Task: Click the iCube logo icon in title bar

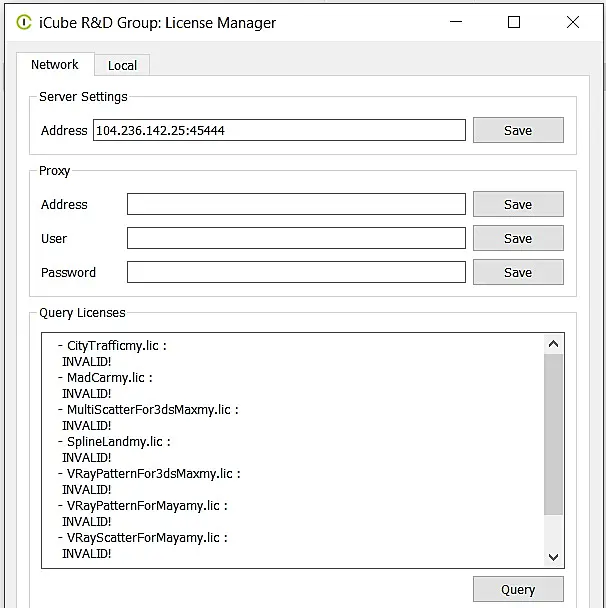Action: (x=24, y=22)
